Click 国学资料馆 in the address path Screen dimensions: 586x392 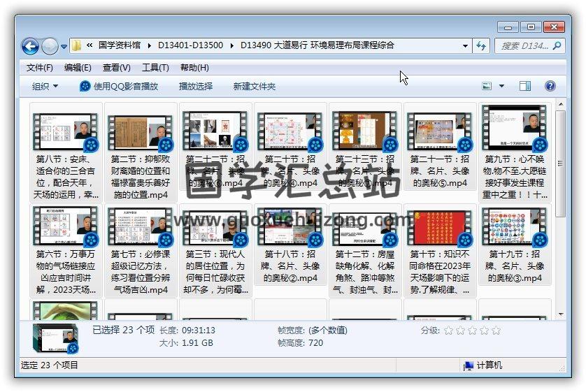pos(119,45)
